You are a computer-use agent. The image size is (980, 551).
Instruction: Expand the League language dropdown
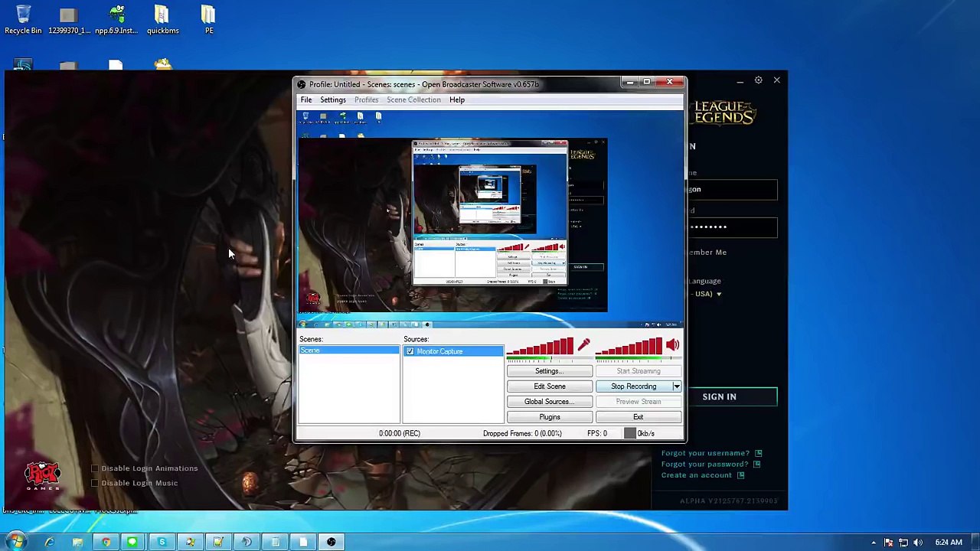718,294
